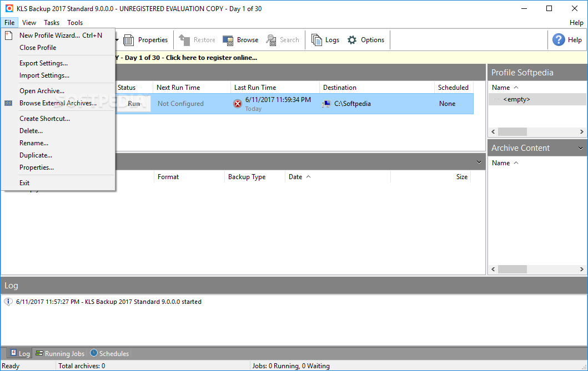Choose Browse External Archives entry
The width and height of the screenshot is (588, 371).
click(x=58, y=103)
